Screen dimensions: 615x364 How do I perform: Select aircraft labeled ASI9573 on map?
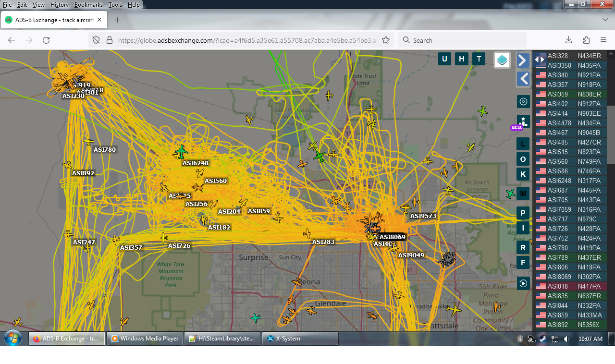[x=406, y=208]
